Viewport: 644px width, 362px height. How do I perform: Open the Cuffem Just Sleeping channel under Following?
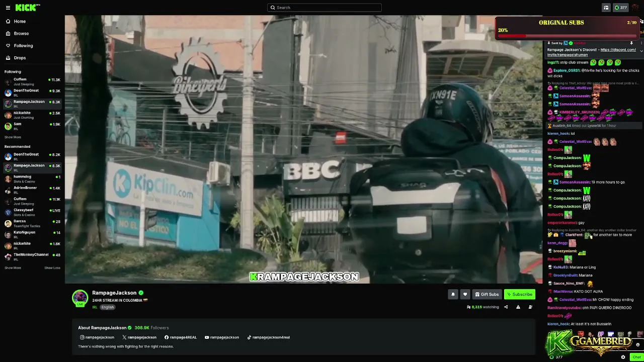(32, 81)
